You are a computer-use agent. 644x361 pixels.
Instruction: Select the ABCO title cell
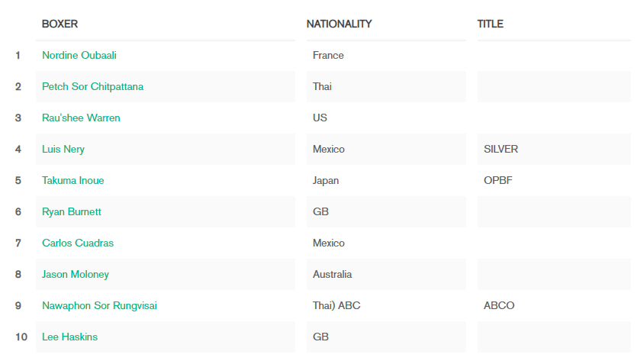coord(554,305)
